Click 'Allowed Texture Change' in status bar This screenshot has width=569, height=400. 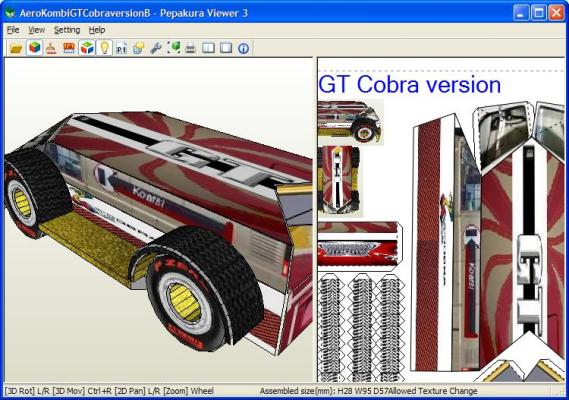point(434,391)
